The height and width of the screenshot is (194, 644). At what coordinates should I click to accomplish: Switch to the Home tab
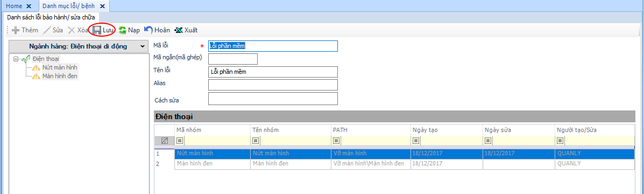(14, 6)
